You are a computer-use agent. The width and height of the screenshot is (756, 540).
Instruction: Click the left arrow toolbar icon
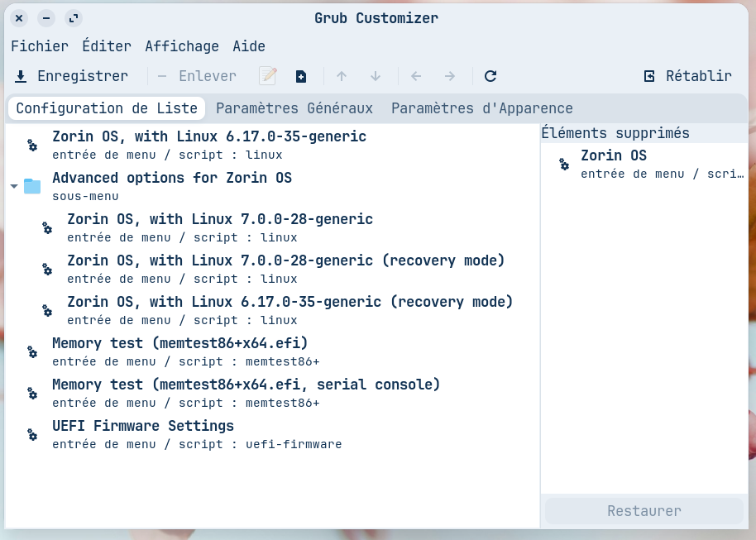point(416,76)
